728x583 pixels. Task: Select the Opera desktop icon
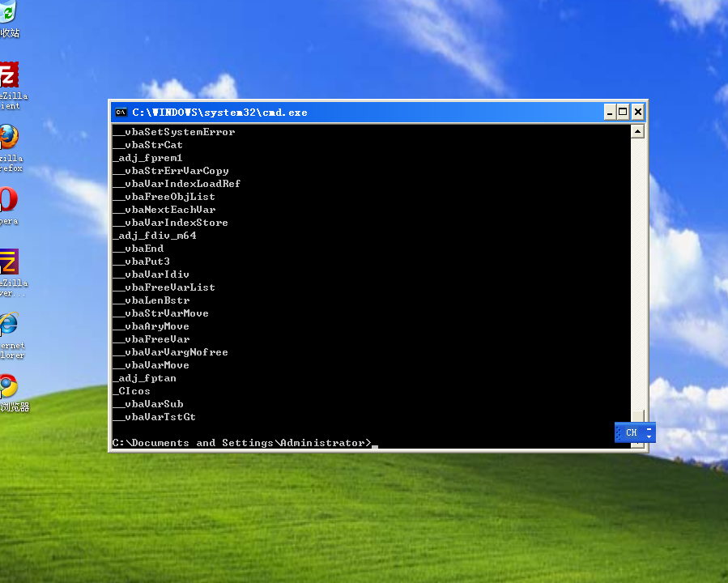tap(8, 206)
